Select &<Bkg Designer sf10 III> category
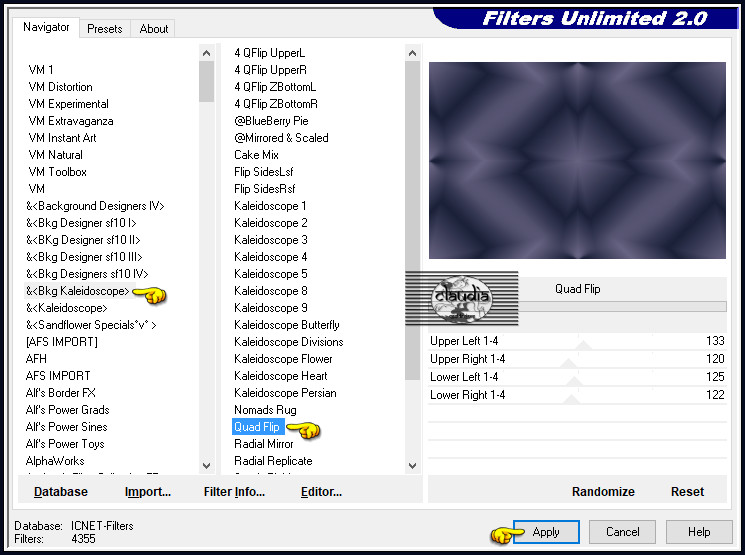 pyautogui.click(x=84, y=257)
